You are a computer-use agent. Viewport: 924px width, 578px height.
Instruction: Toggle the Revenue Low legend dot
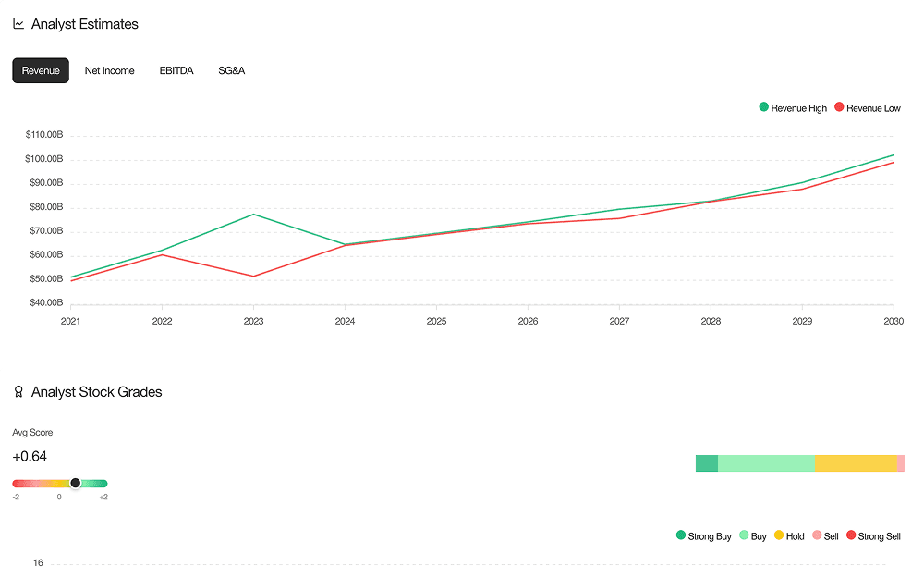[x=839, y=107]
